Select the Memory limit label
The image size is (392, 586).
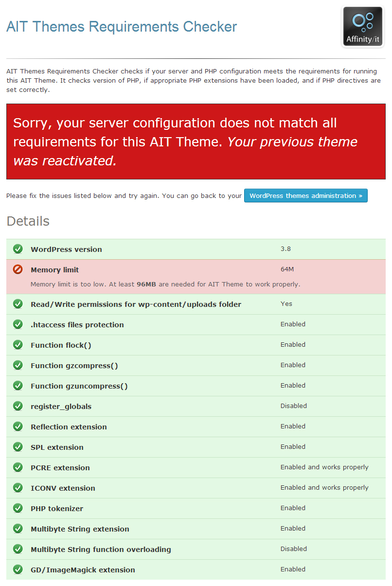54,270
